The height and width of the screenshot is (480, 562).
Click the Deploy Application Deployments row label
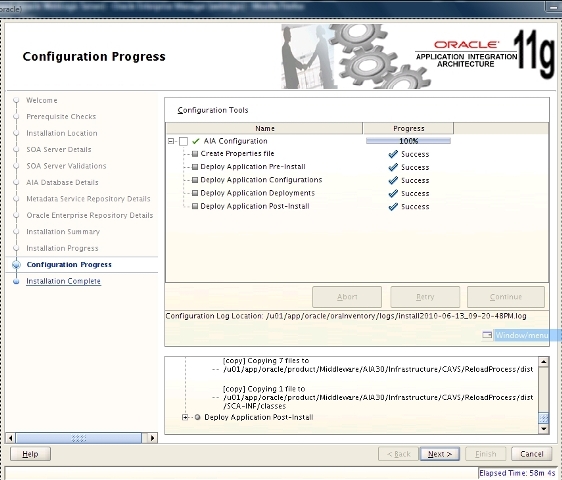257,193
